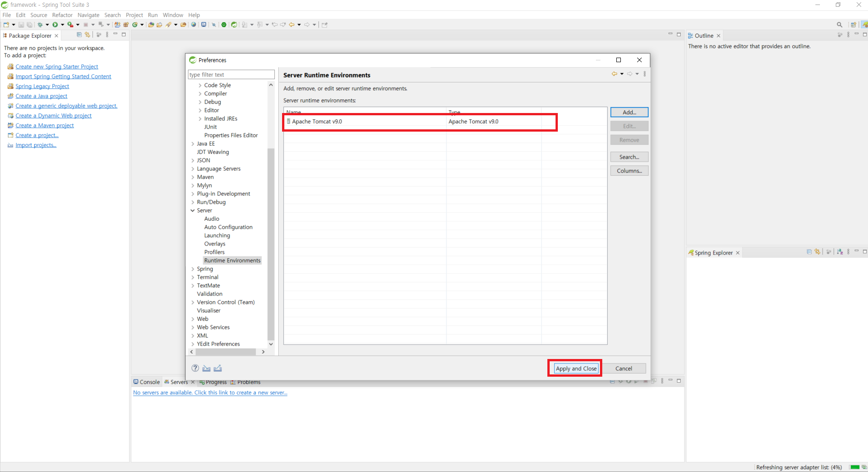Open the Refactor menu
The height and width of the screenshot is (472, 868).
(x=62, y=15)
